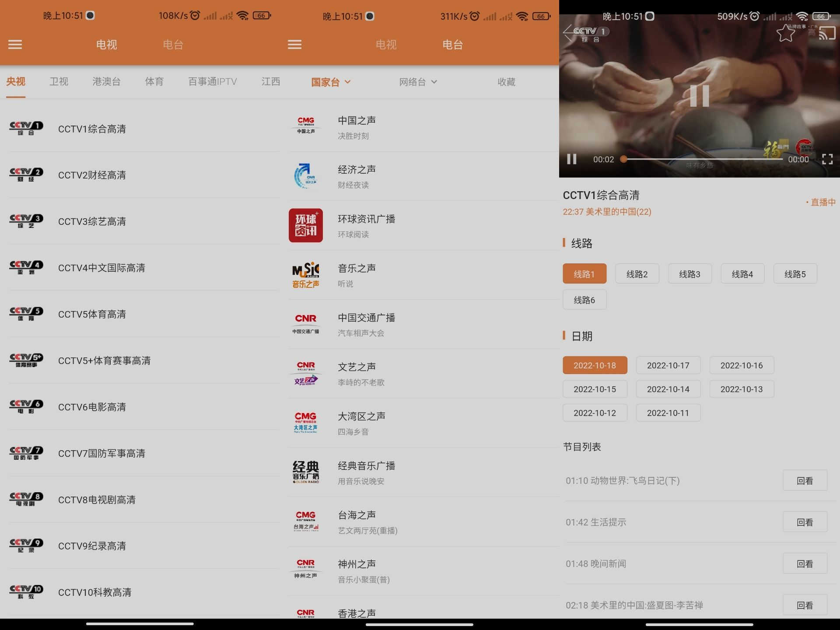Pause playback from bottom control bar

[x=572, y=159]
